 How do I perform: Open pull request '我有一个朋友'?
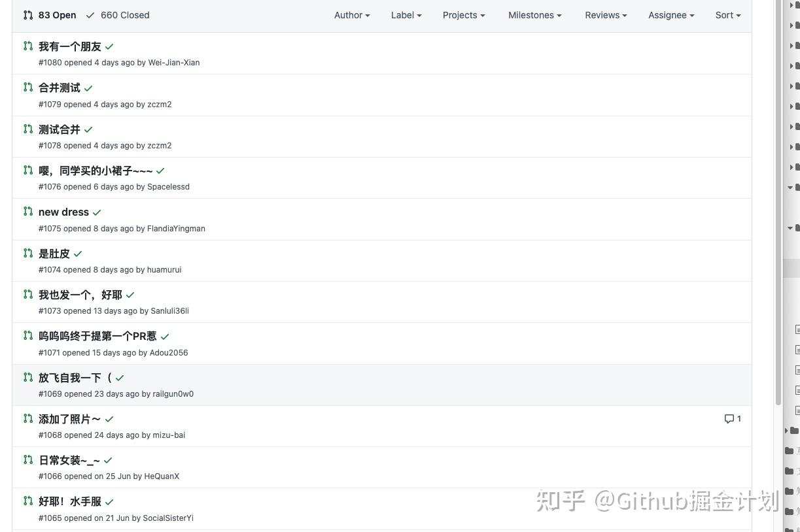70,46
